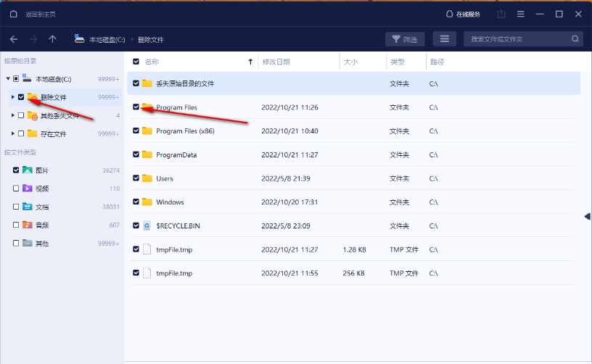
Task: Uncheck the Program Files (x86) checkbox
Action: pos(136,131)
